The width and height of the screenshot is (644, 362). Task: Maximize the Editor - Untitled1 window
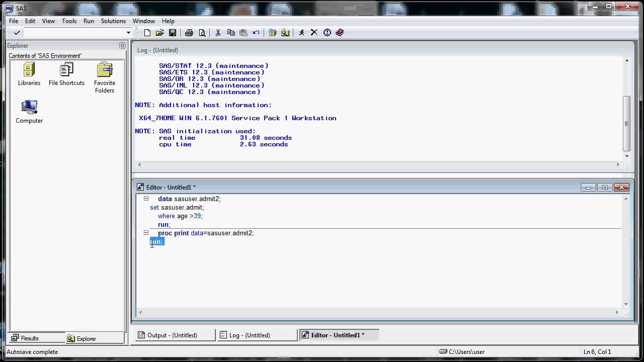(605, 187)
